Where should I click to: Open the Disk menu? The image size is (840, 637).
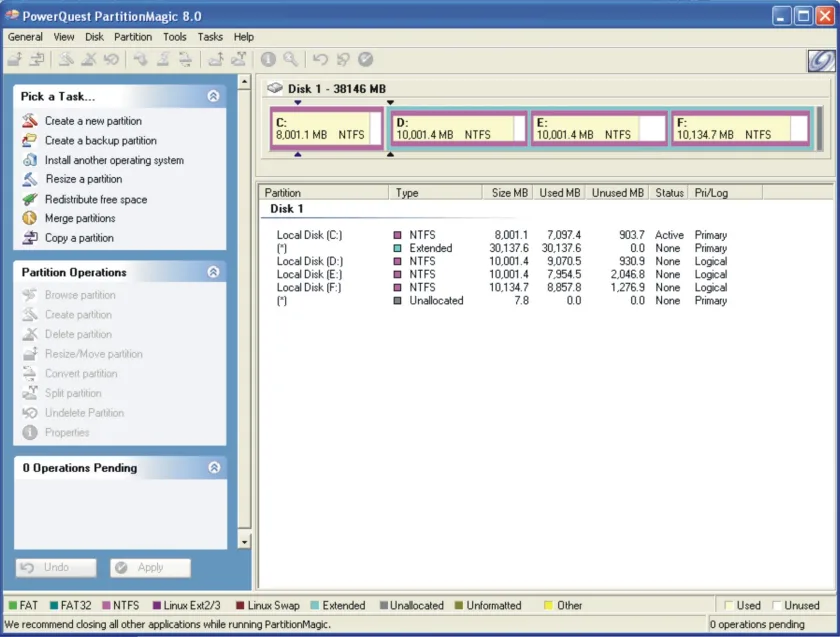(94, 37)
